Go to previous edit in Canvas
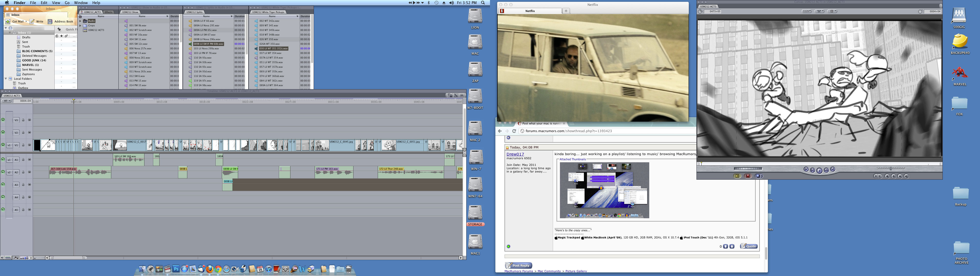980x276 pixels. [x=806, y=169]
